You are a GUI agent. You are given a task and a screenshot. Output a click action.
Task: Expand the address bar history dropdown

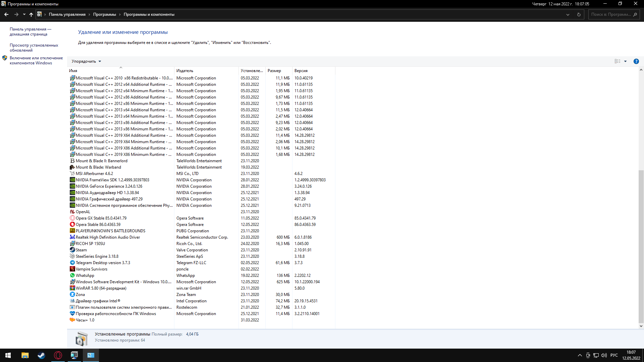[568, 14]
